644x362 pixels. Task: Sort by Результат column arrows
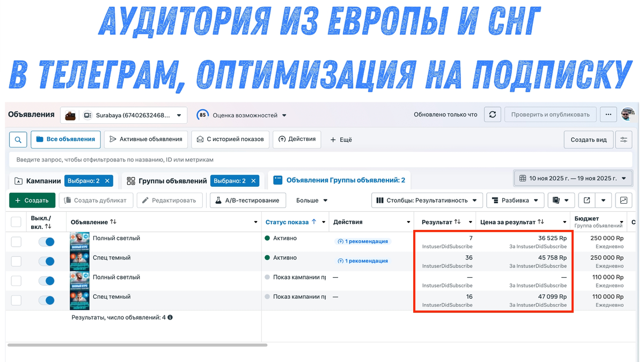457,221
